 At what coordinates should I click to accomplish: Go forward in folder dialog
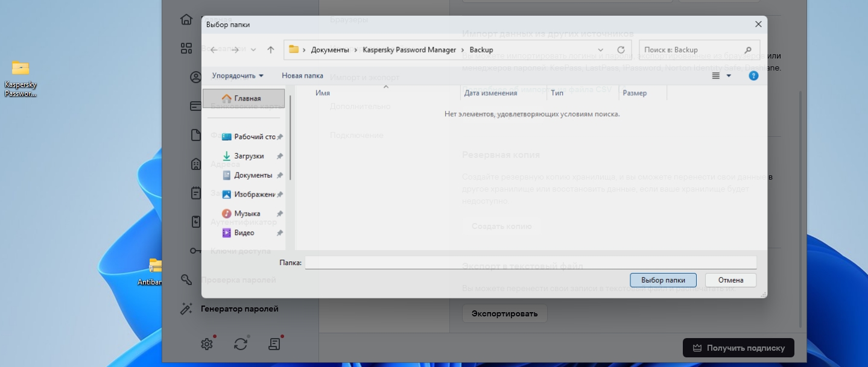(x=235, y=50)
